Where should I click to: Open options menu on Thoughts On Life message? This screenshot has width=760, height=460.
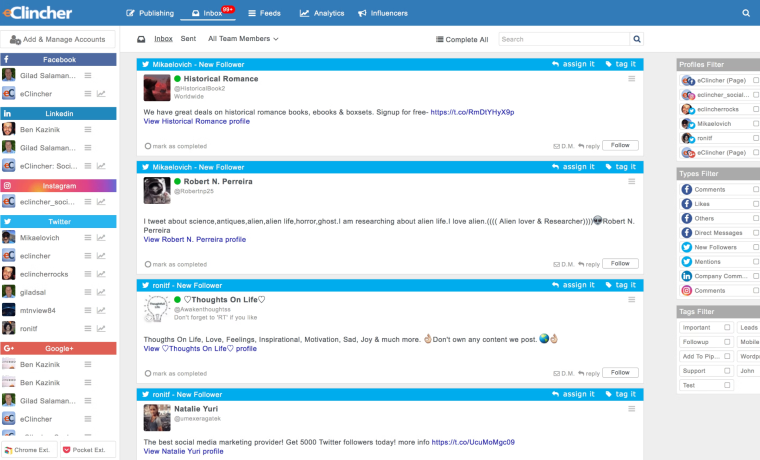[x=632, y=300]
